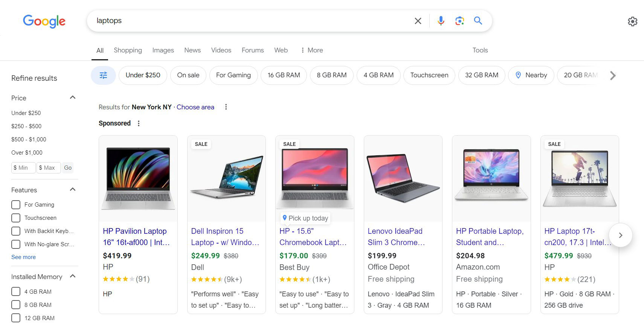Check the Touchscreen filter checkbox
This screenshot has width=644, height=325.
(x=15, y=218)
